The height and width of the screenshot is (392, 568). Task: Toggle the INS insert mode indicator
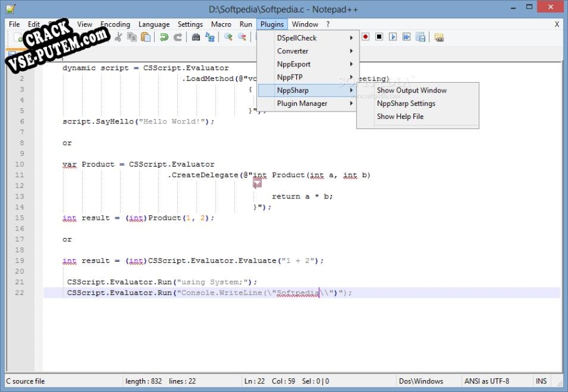tap(541, 381)
